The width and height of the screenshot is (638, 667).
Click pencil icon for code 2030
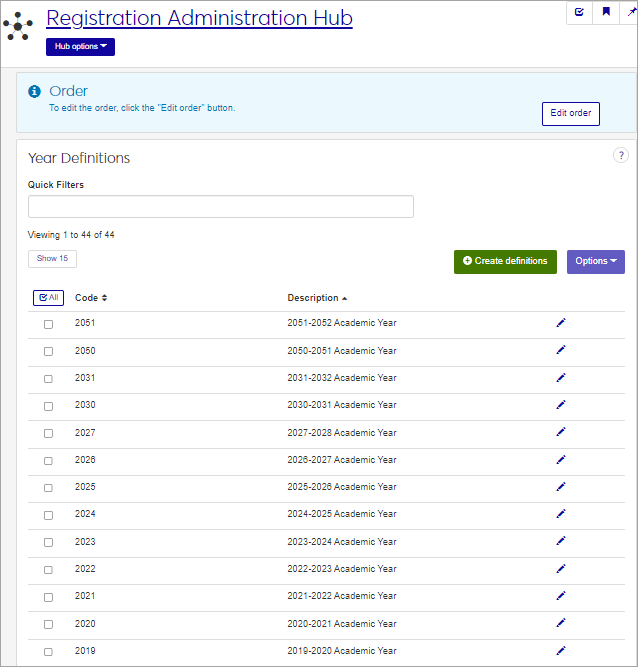[561, 405]
